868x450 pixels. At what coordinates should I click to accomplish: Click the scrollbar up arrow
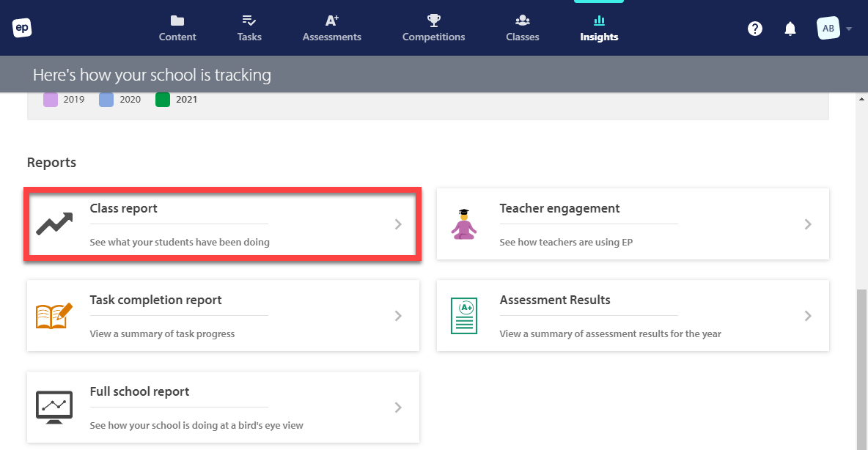pyautogui.click(x=861, y=99)
